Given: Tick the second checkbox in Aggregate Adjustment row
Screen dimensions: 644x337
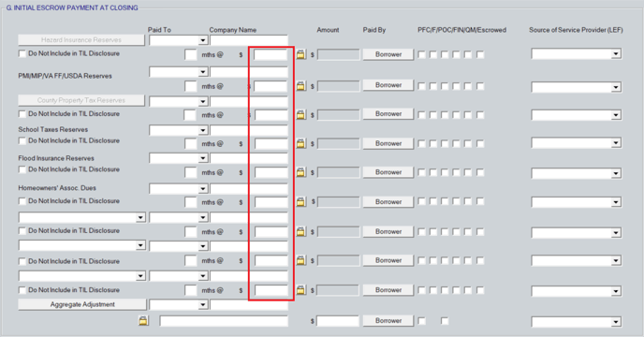Looking at the screenshot, I should click(445, 320).
